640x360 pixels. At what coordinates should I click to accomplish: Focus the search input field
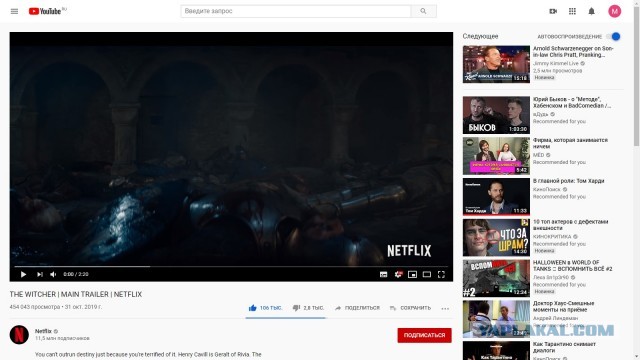point(296,11)
